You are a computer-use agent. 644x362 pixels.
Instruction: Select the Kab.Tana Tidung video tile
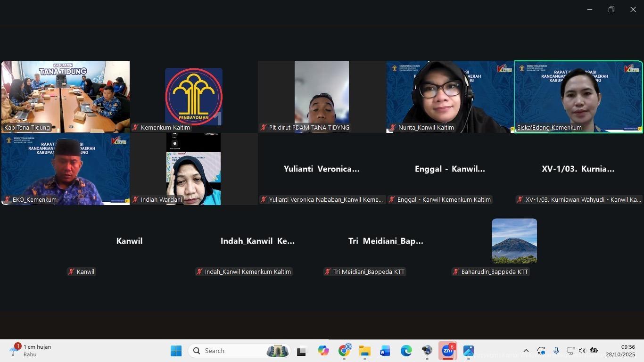click(x=66, y=97)
